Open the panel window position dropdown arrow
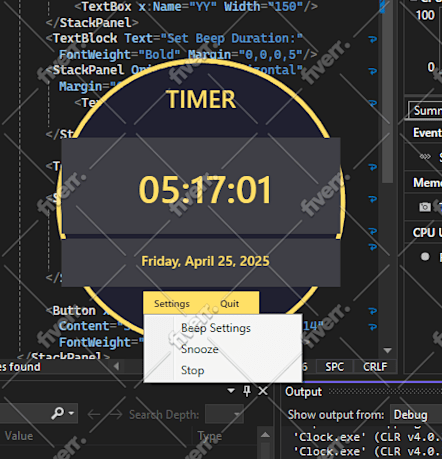The image size is (442, 459). click(231, 391)
